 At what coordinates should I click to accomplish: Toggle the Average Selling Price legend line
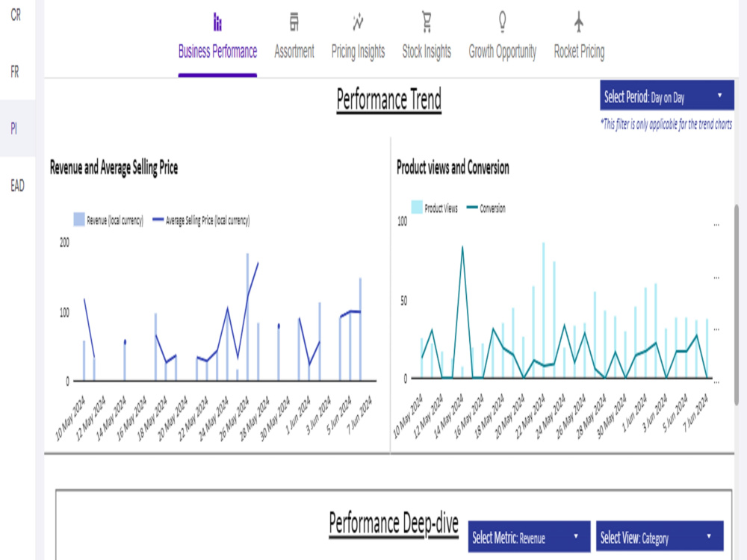click(x=158, y=220)
